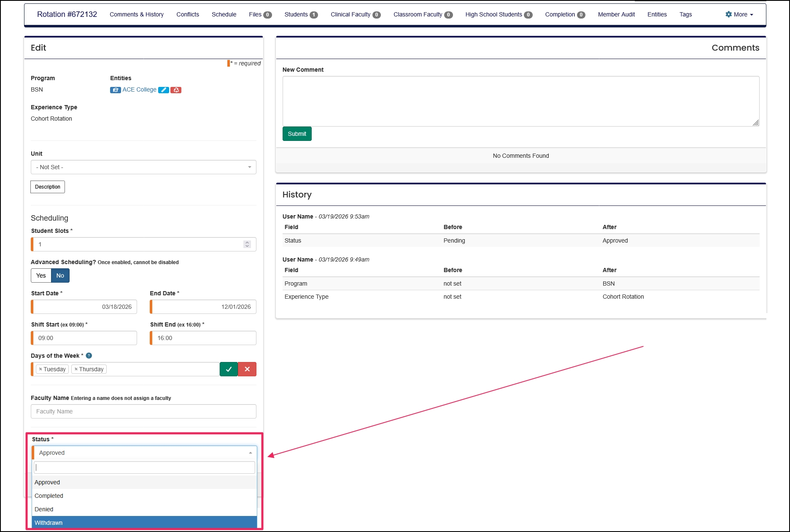The height and width of the screenshot is (532, 790).
Task: Open the Classroom Faculty tab
Action: (423, 14)
